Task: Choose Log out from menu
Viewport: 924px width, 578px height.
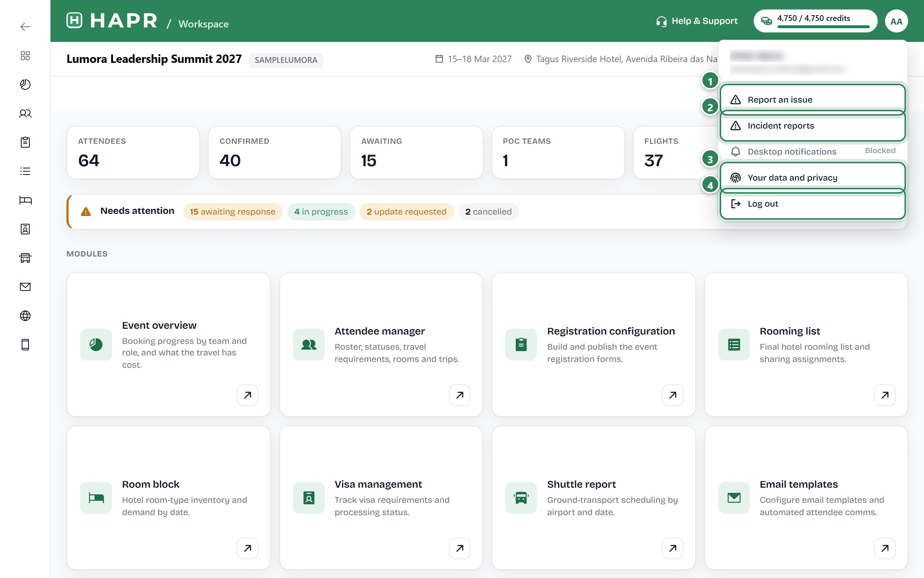Action: pyautogui.click(x=812, y=204)
